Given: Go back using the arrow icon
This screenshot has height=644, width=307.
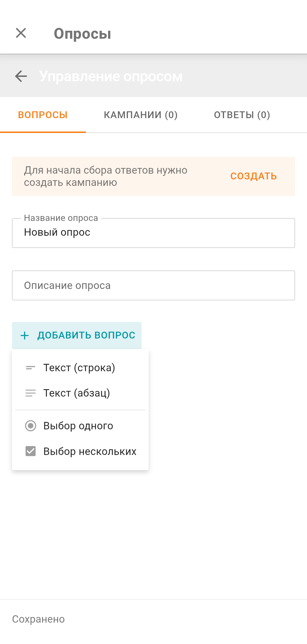Looking at the screenshot, I should point(21,76).
